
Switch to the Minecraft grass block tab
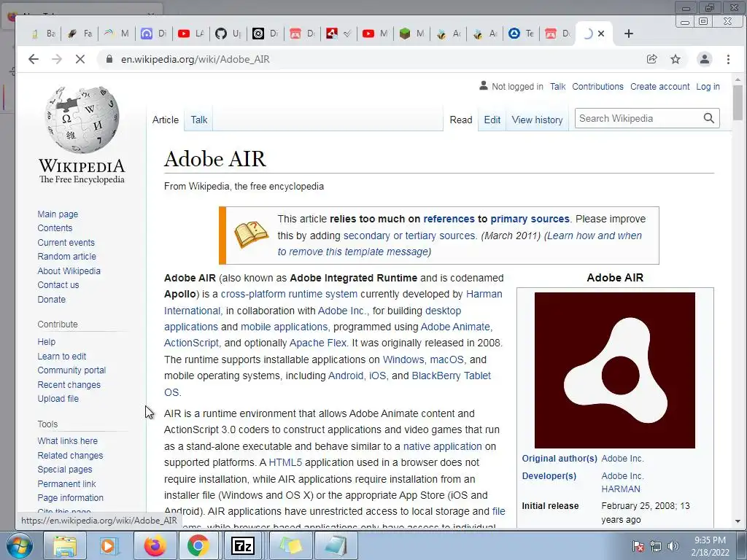(x=411, y=34)
